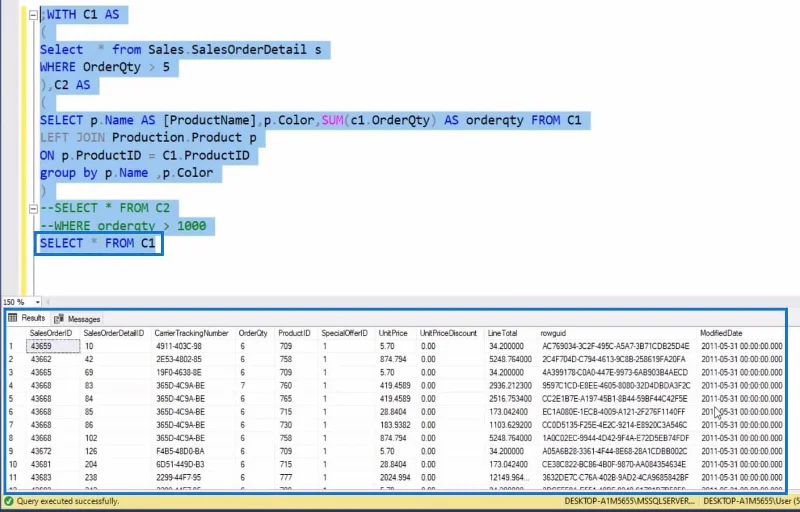The width and height of the screenshot is (800, 512).
Task: Open the 150 % zoom dropdown
Action: tap(37, 302)
